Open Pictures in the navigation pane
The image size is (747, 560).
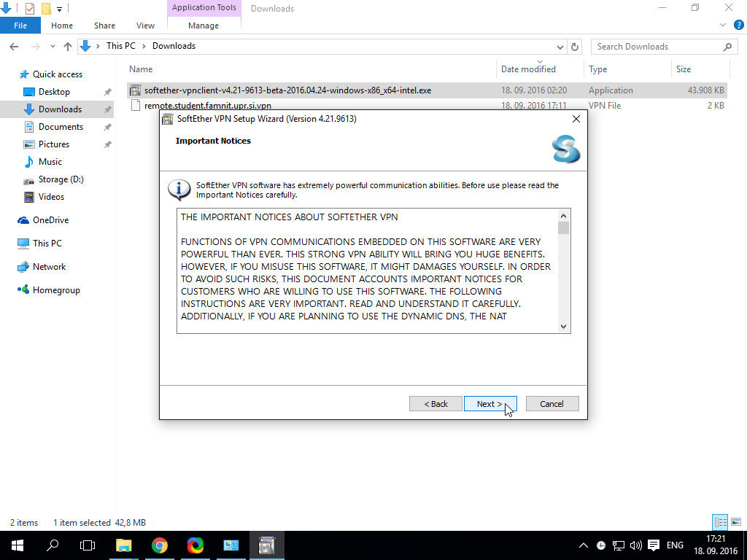point(53,144)
